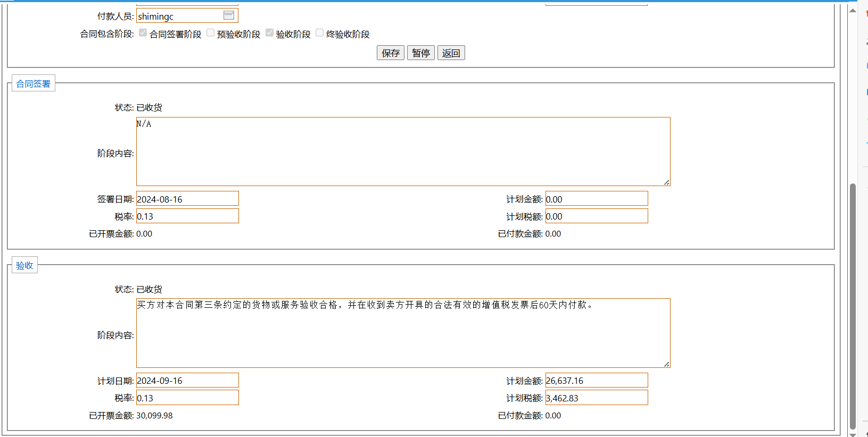Image resolution: width=868 pixels, height=437 pixels.
Task: Click the contract signing 计划金额 field 0.00
Action: (597, 198)
